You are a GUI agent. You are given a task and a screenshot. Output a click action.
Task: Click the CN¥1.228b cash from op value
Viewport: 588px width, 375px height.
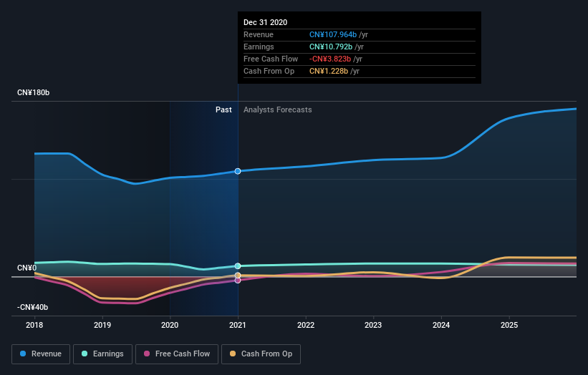point(329,71)
